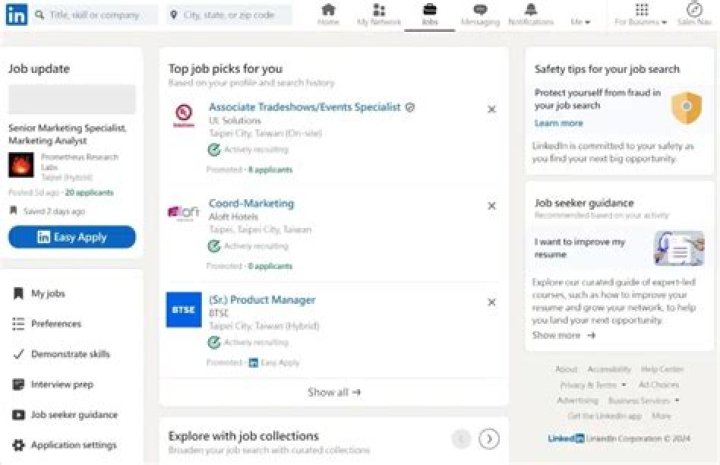Click Learn more about fraud protection
The width and height of the screenshot is (720, 465).
click(x=558, y=123)
